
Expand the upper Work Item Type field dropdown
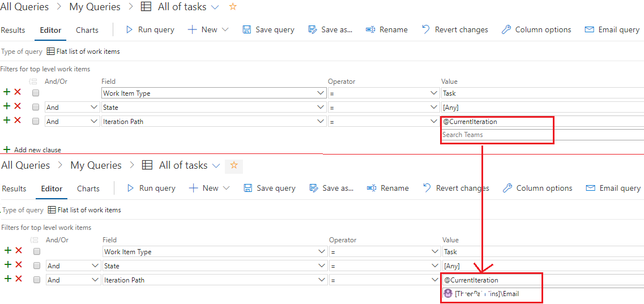coord(321,93)
